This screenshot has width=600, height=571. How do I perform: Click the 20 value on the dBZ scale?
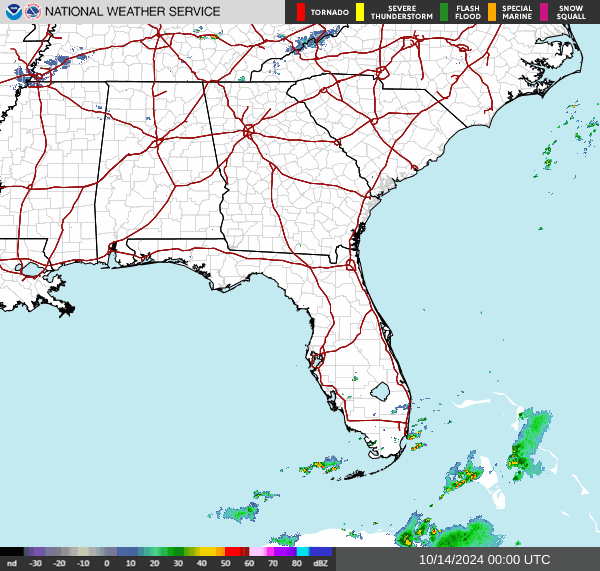tap(154, 563)
